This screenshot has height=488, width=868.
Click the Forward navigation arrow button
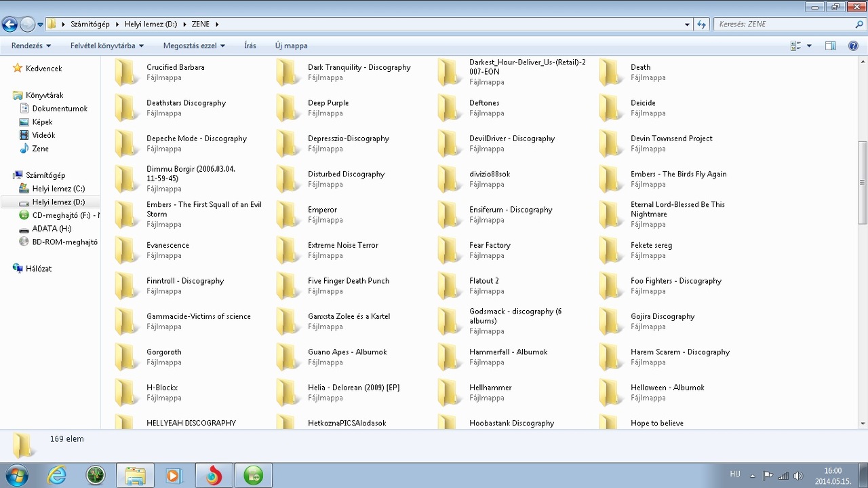pyautogui.click(x=27, y=24)
